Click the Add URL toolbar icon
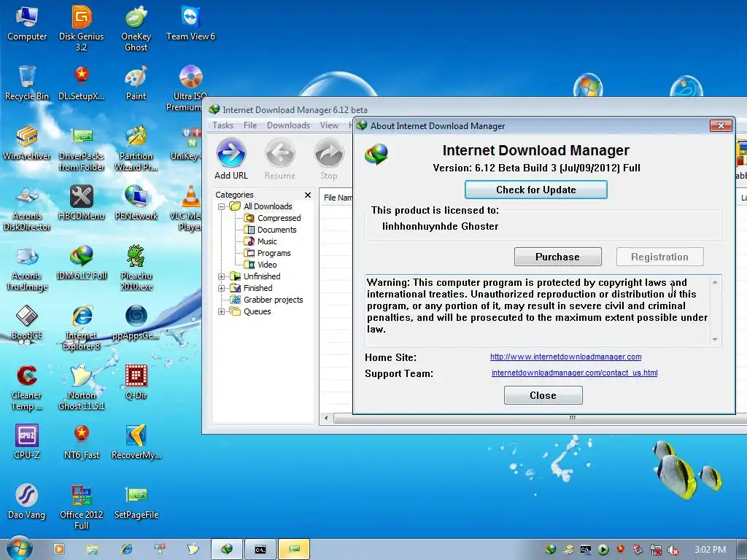747x560 pixels. coord(231,159)
